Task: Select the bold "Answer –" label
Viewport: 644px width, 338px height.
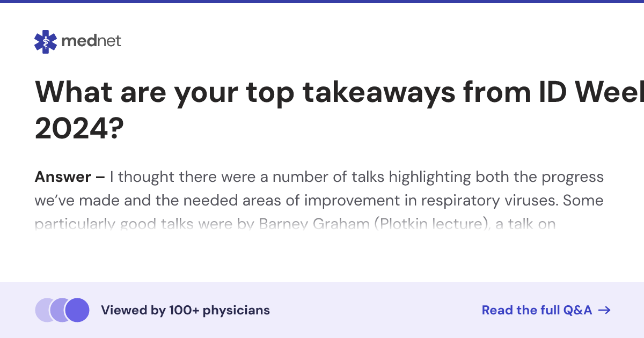Action: point(70,177)
